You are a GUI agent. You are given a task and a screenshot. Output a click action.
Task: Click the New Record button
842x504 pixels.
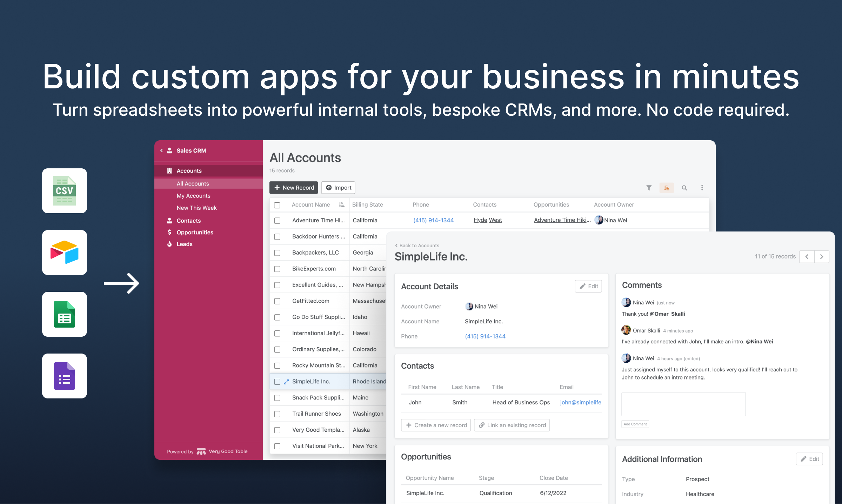point(293,188)
